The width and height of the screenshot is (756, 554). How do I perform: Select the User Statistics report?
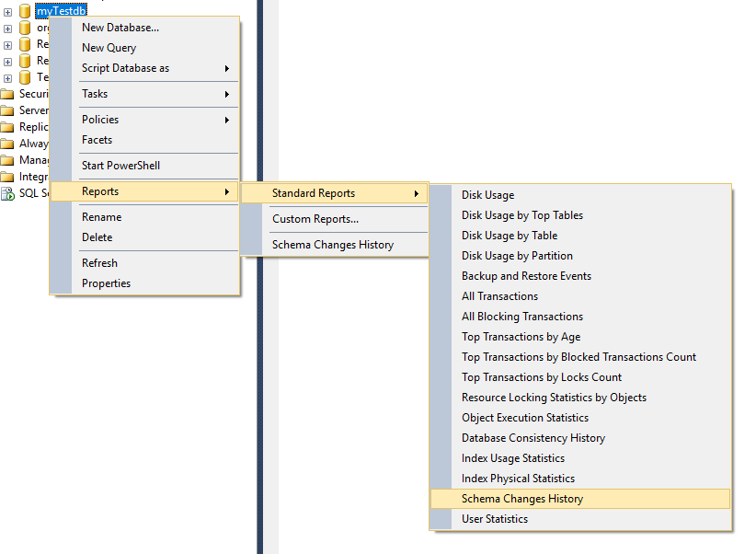click(494, 518)
